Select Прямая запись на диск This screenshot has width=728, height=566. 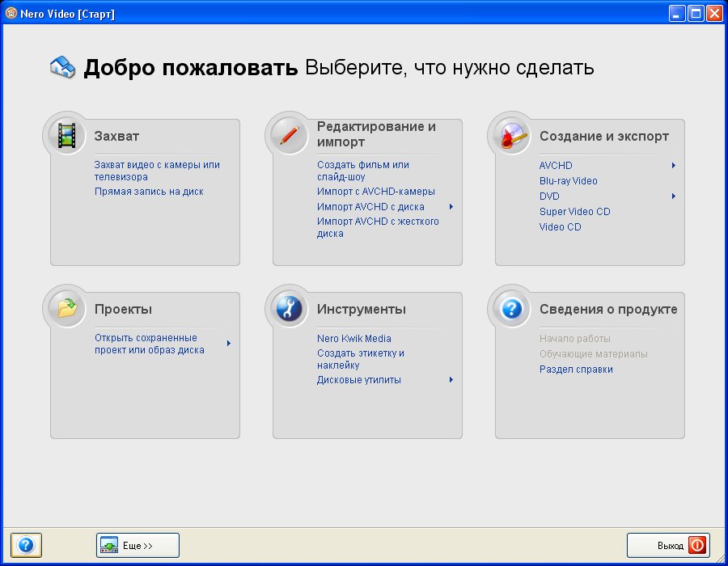coord(149,192)
